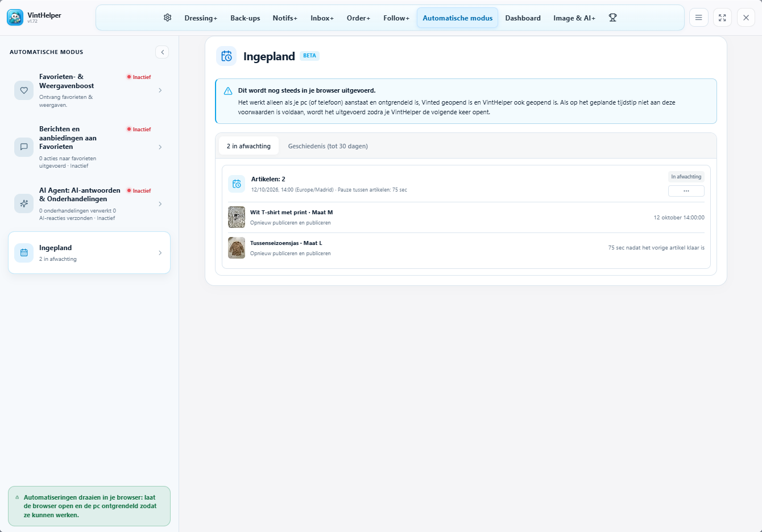Click the Inactief status of AI Agent
The height and width of the screenshot is (532, 762).
tap(139, 191)
